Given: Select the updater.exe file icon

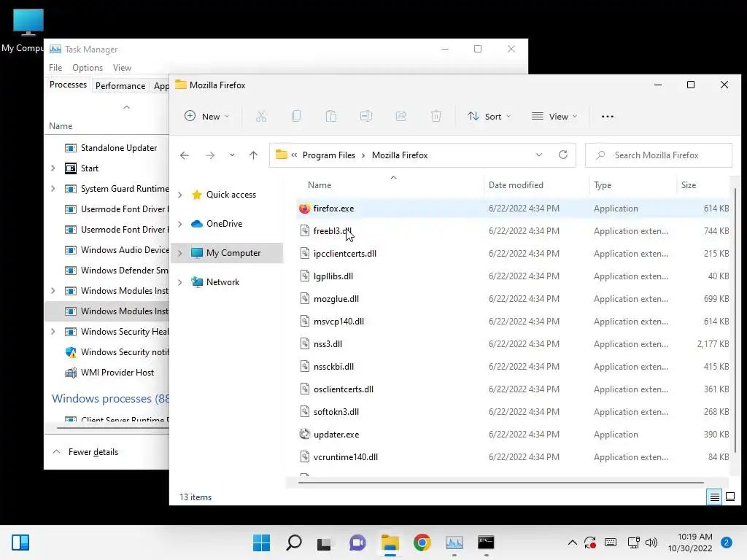Looking at the screenshot, I should [304, 435].
